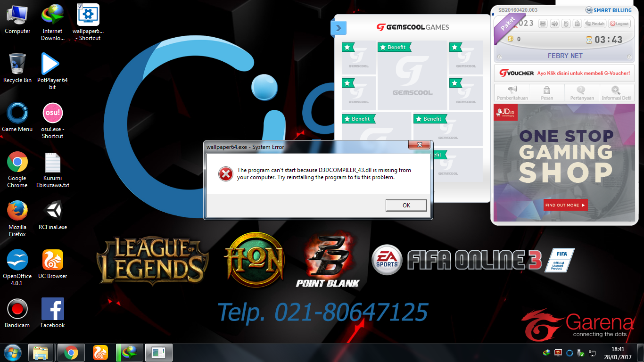Click the speaker icon in Smart Billing
This screenshot has width=644, height=362.
(554, 24)
